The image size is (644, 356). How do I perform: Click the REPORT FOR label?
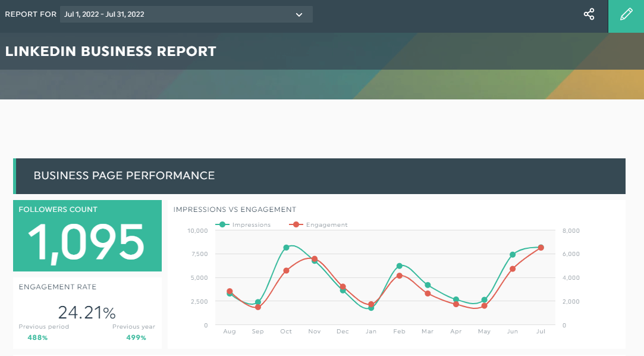tap(31, 14)
